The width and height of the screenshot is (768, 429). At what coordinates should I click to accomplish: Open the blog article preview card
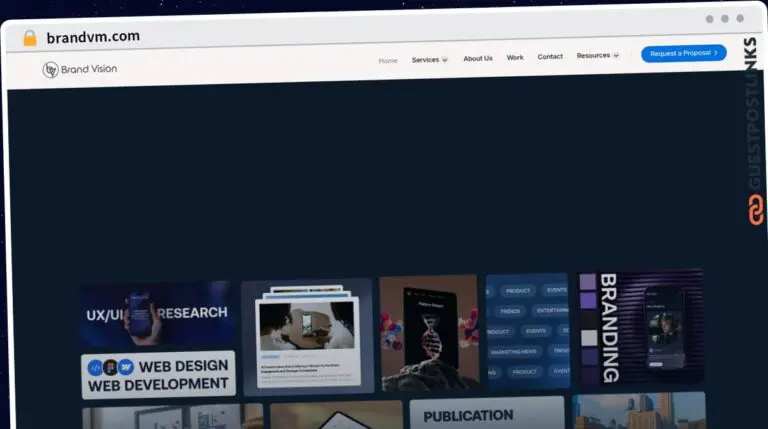tap(307, 335)
